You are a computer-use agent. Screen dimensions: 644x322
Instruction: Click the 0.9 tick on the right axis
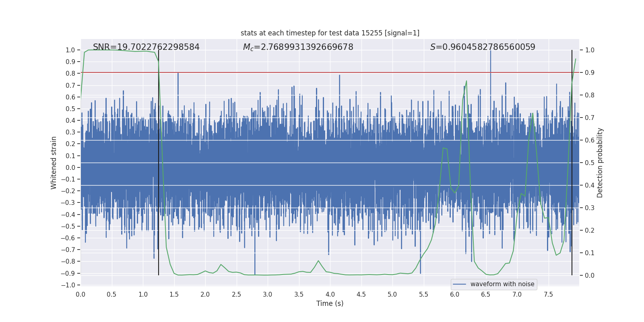590,73
